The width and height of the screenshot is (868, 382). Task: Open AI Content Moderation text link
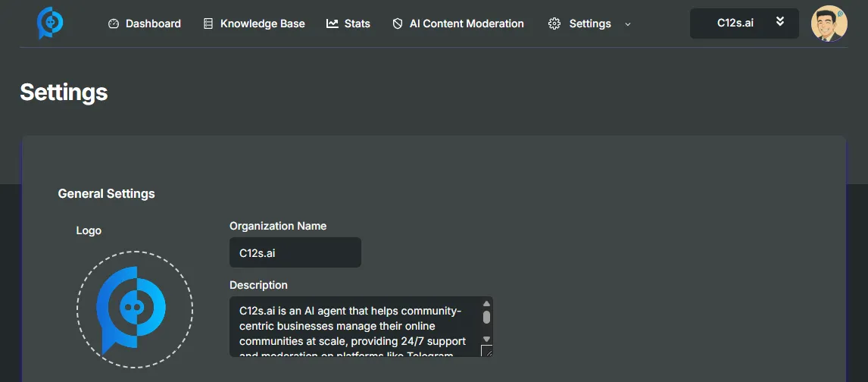click(467, 23)
